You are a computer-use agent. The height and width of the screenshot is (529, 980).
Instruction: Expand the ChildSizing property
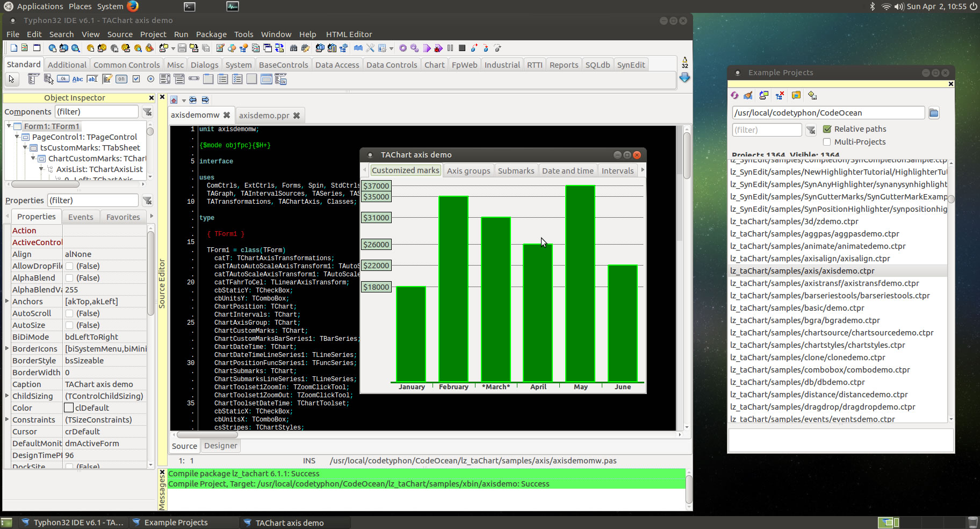tap(7, 396)
